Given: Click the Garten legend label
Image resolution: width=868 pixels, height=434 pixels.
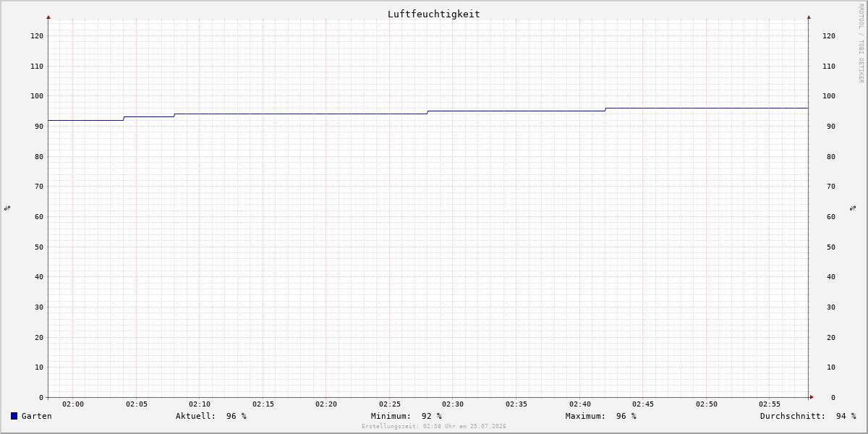Looking at the screenshot, I should point(37,416).
